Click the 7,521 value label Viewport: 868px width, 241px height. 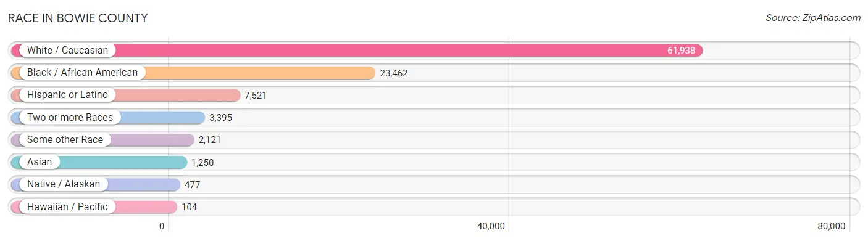pos(256,95)
